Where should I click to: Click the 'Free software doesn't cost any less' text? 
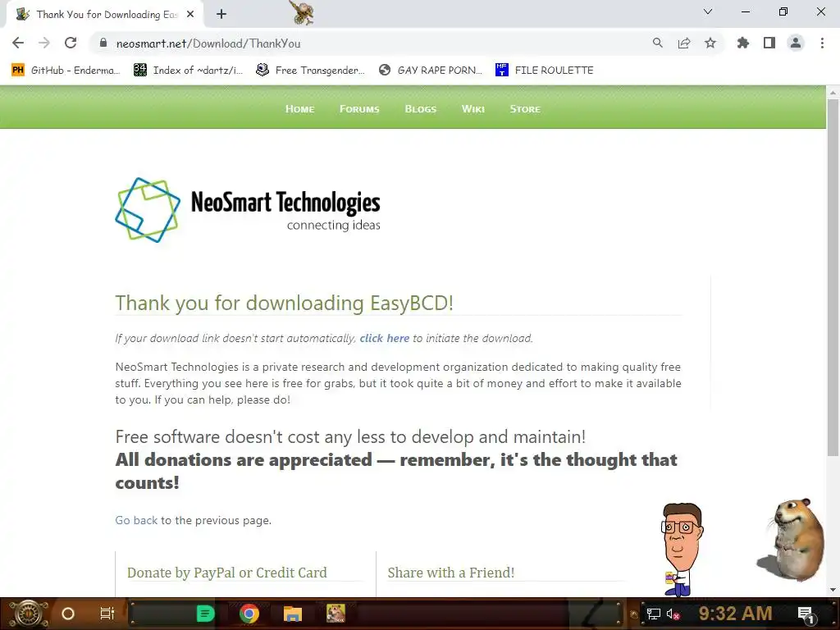[350, 436]
